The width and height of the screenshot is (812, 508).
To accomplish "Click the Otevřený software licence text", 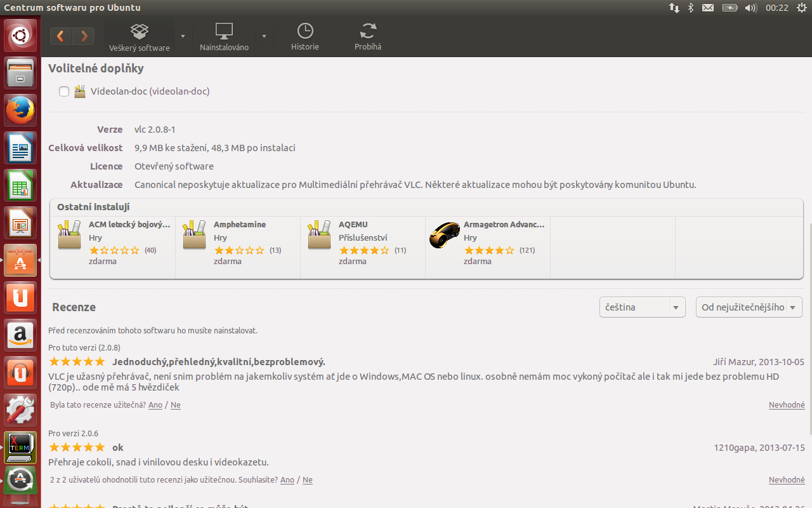I will coord(174,166).
